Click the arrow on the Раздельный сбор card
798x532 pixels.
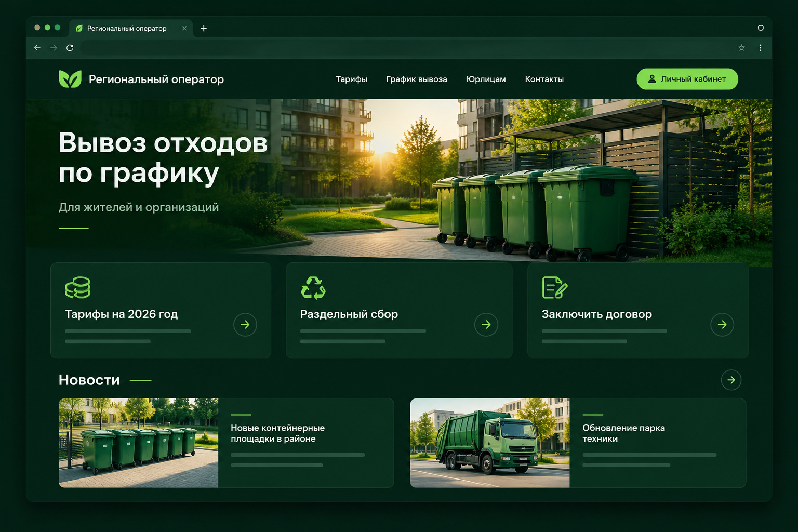tap(486, 325)
